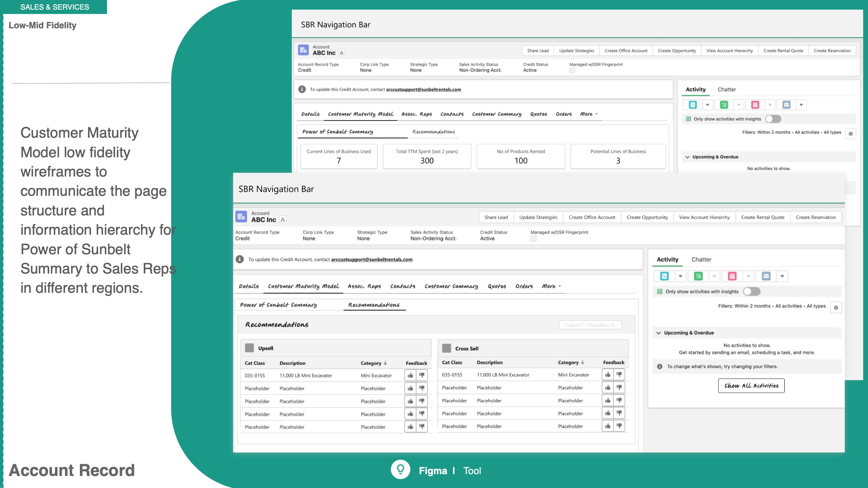
Task: Switch to Details tab in front window
Action: click(249, 286)
